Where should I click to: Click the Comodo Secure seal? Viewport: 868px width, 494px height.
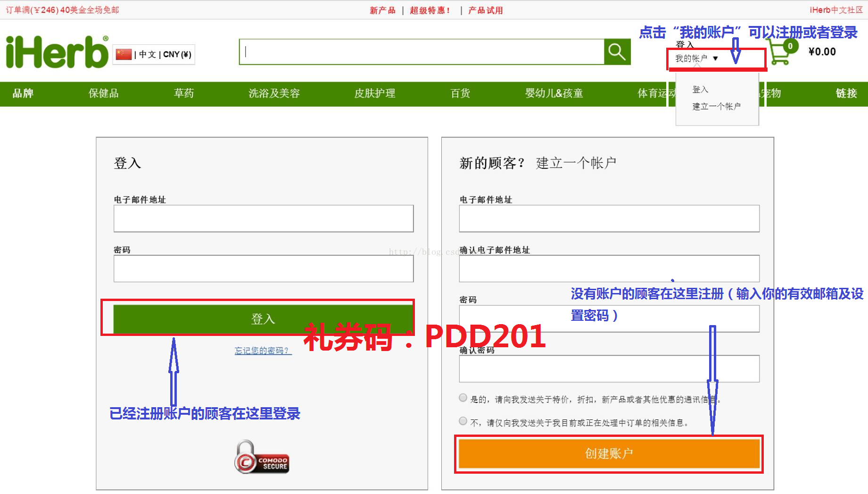(x=262, y=457)
